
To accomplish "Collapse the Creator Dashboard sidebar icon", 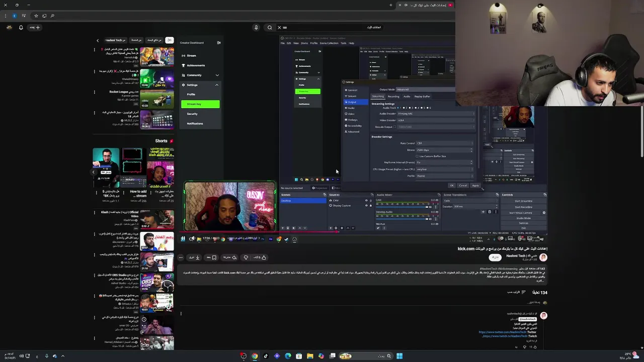I will 218,43.
